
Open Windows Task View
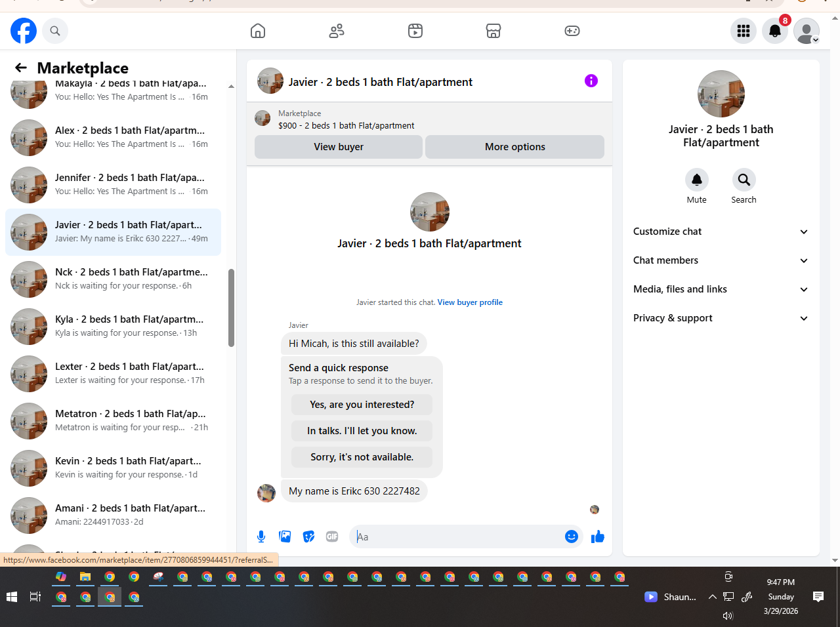(35, 597)
